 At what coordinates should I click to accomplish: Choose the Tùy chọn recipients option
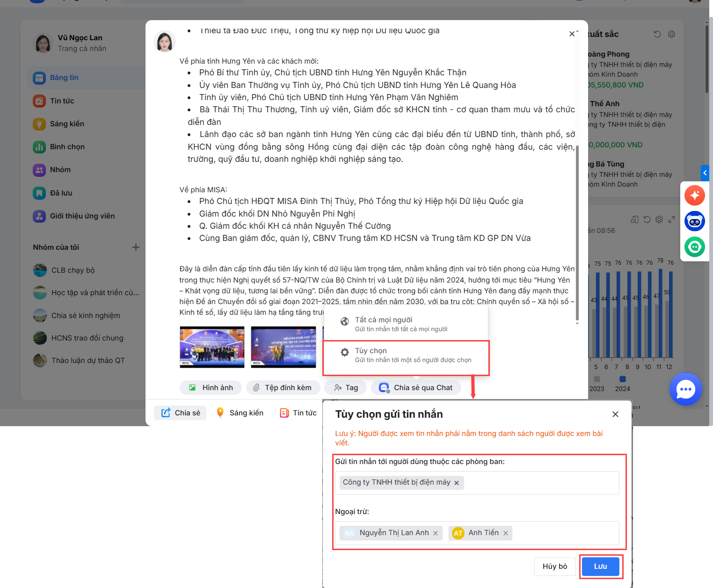(x=406, y=358)
